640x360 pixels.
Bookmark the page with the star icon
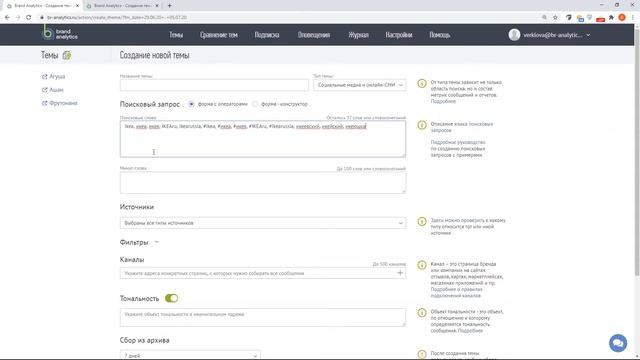555,18
